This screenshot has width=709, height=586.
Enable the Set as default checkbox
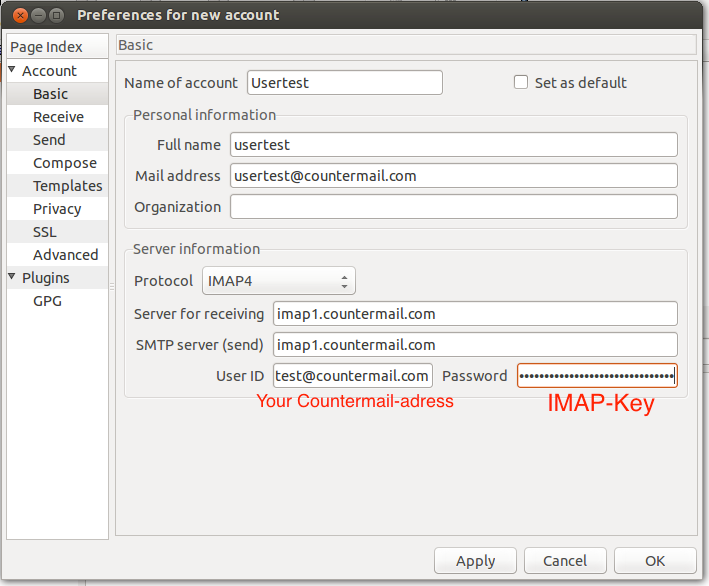coord(521,82)
